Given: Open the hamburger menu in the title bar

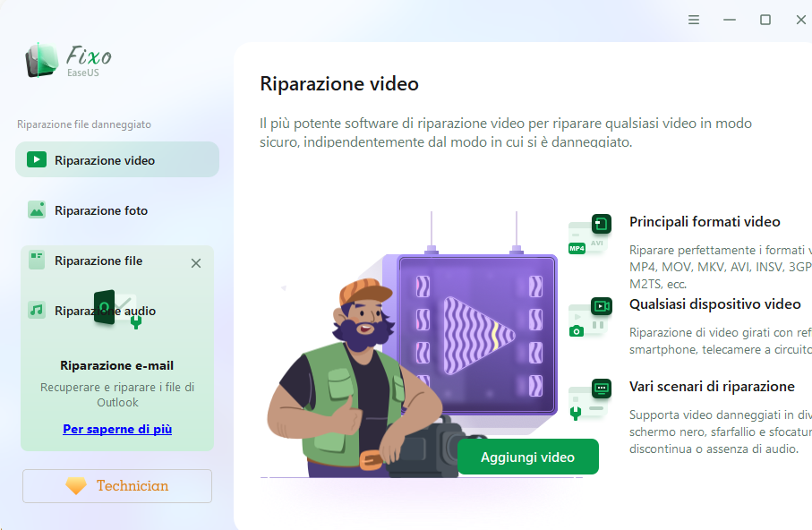Looking at the screenshot, I should click(694, 20).
